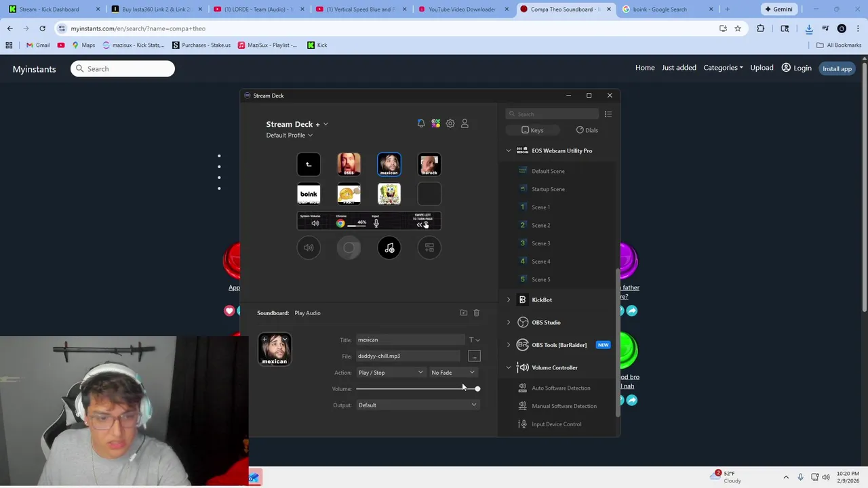Select the SpongeBob soundboard key
This screenshot has height=488, width=868.
[x=389, y=194]
